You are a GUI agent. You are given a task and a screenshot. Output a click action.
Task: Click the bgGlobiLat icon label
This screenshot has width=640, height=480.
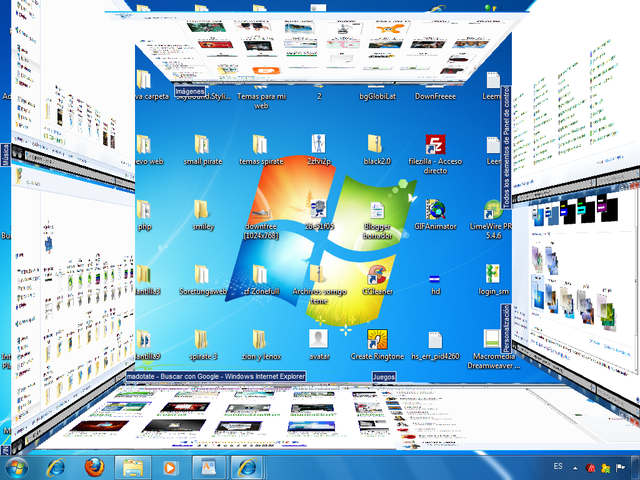(x=377, y=96)
